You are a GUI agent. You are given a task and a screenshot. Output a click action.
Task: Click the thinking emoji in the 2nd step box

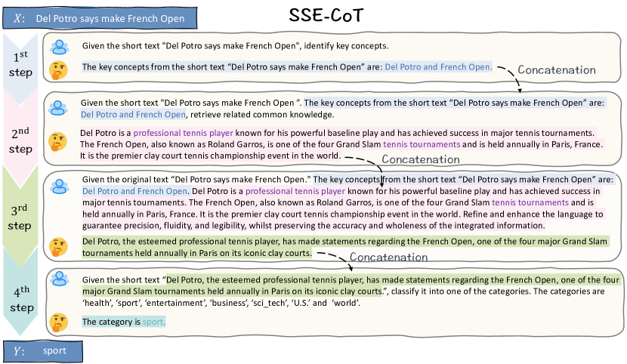[x=58, y=141]
